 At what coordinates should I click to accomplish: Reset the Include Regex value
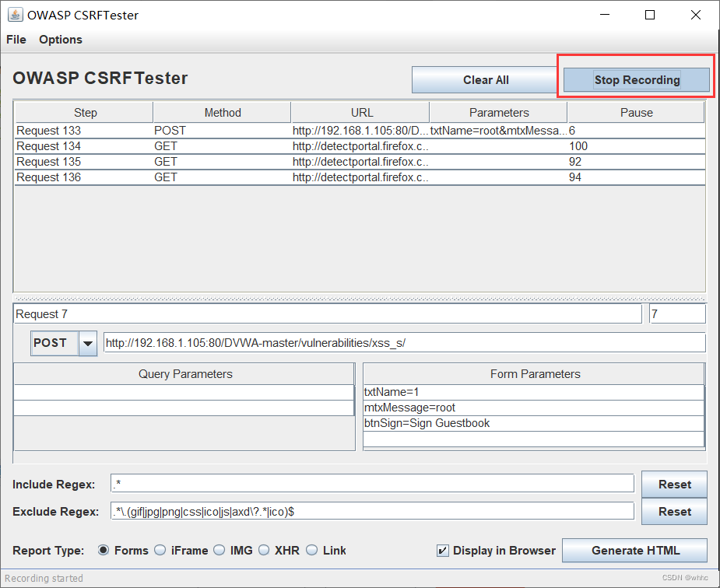coord(674,485)
